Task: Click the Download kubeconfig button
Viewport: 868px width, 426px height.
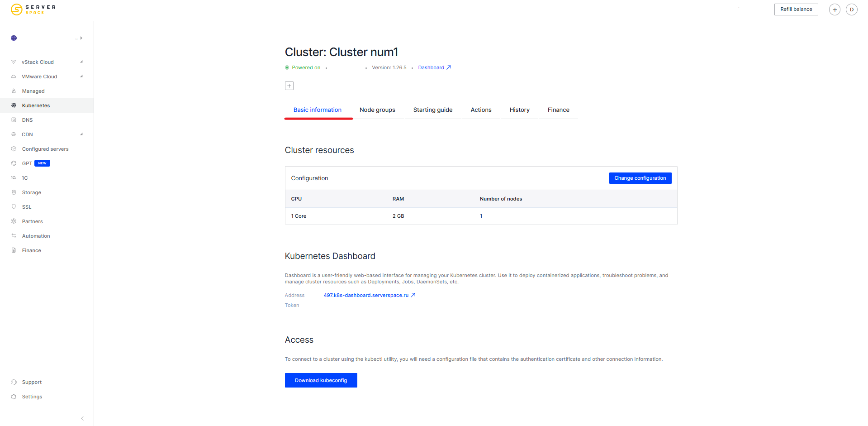Action: pos(321,380)
